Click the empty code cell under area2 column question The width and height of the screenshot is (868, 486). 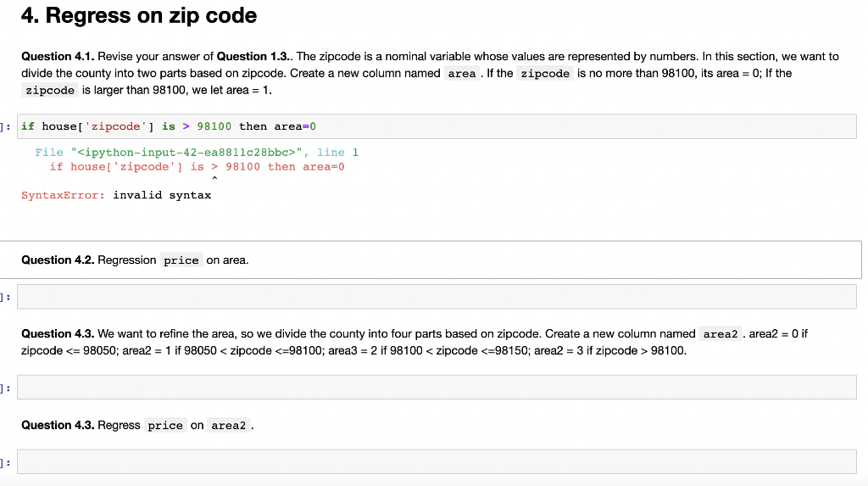coord(437,387)
